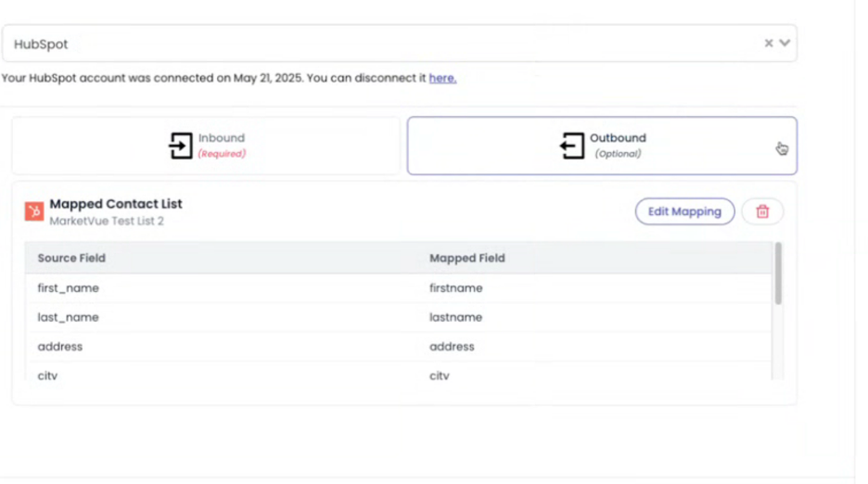This screenshot has height=484, width=868.
Task: Switch to the Outbound (Optional) tab
Action: click(602, 146)
